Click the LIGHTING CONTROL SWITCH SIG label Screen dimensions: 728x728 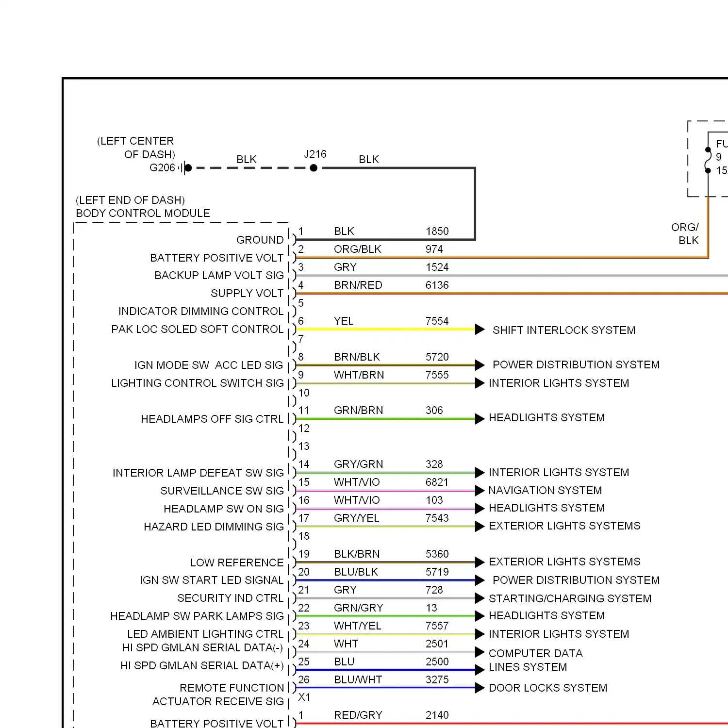[198, 383]
